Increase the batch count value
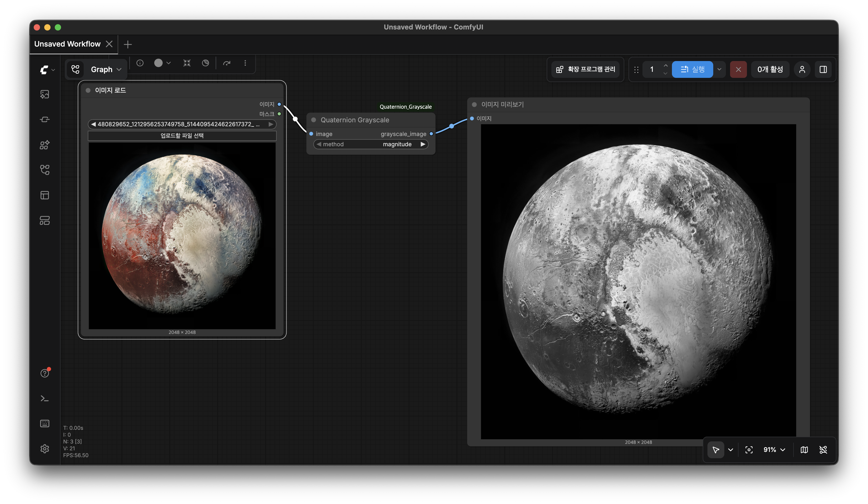Screen dimensions: 868x504 click(665, 66)
